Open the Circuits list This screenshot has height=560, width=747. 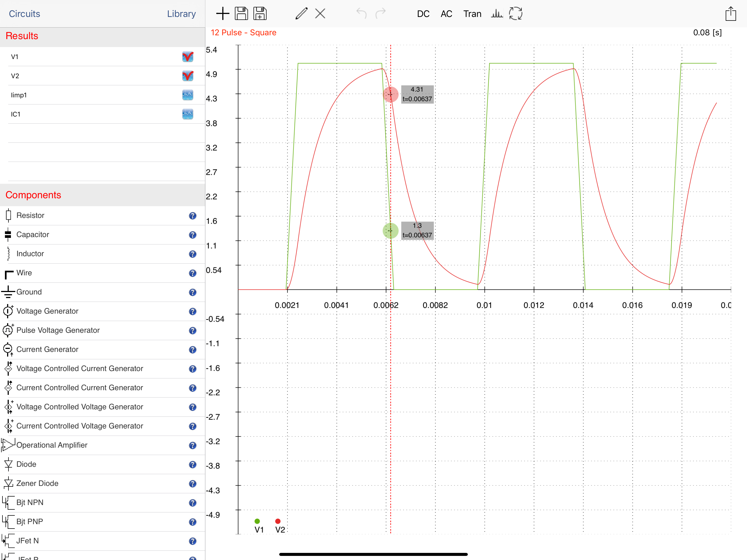point(24,14)
